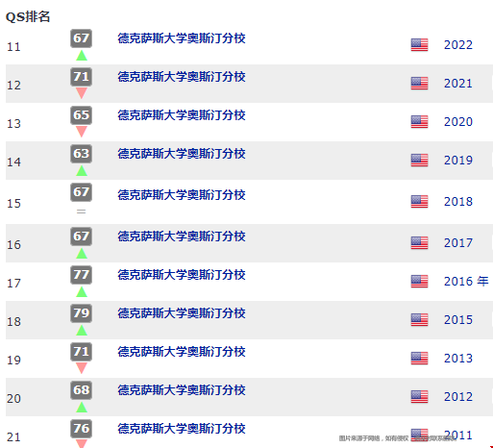This screenshot has width=493, height=448.
Task: Click rank badge 67 in row 11
Action: click(82, 38)
